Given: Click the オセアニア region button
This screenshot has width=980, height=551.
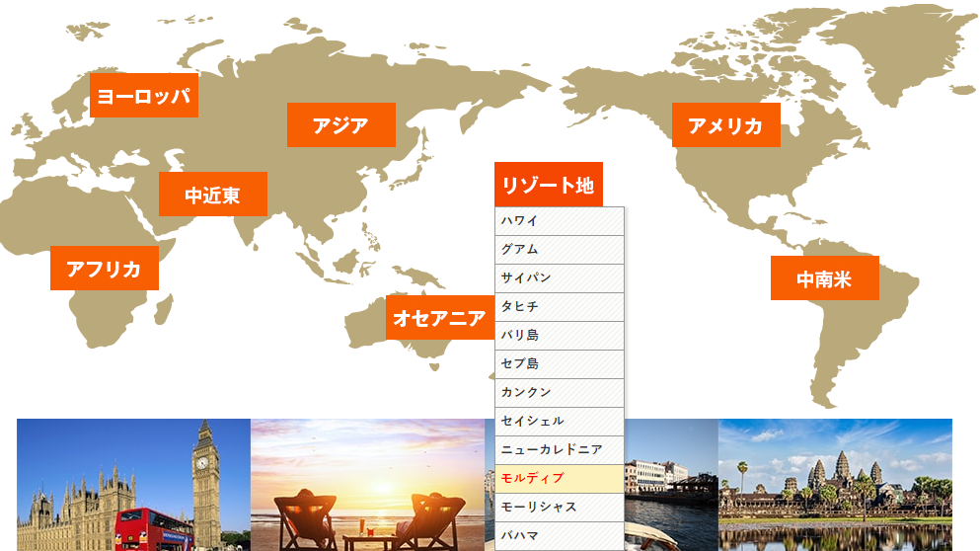Looking at the screenshot, I should 439,318.
